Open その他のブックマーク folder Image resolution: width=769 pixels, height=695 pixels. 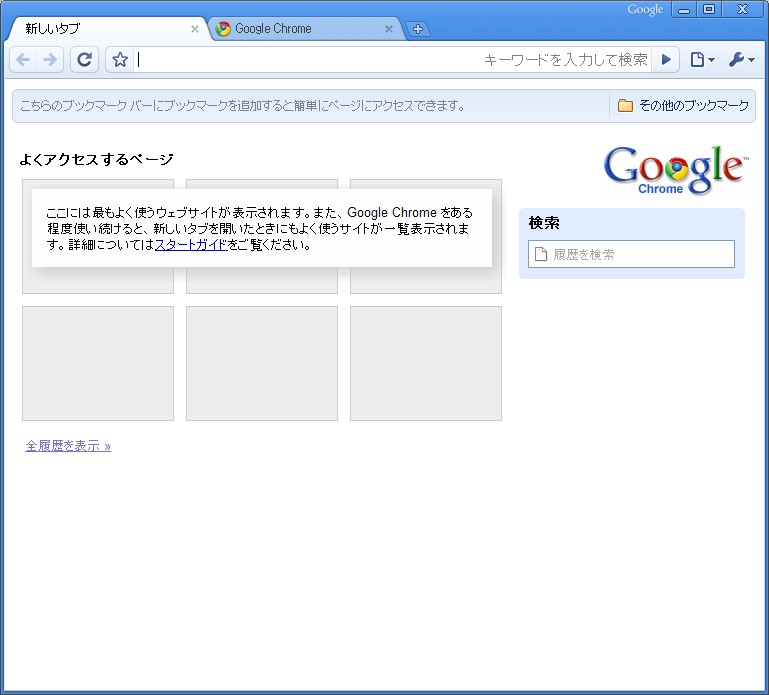coord(683,105)
